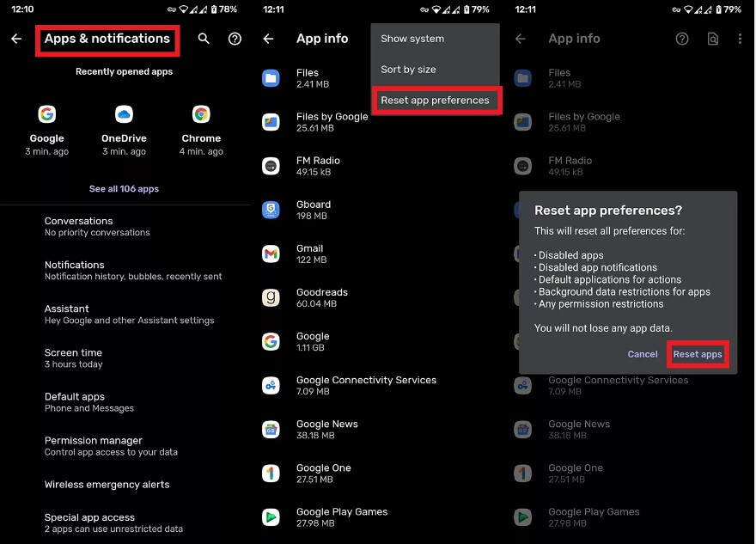The image size is (756, 544).
Task: Open Notifications settings row
Action: 125,271
